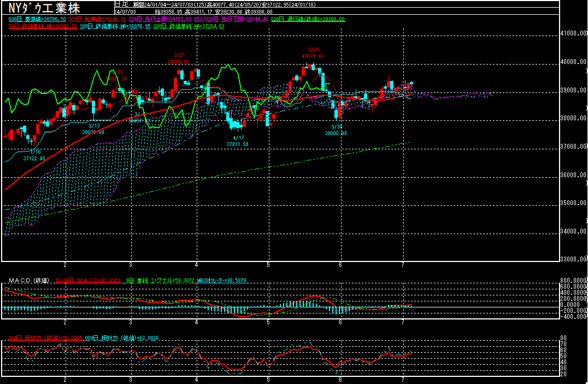
Task: Select the 026日 先行上限=39153.83 legend
Action: 160,19
